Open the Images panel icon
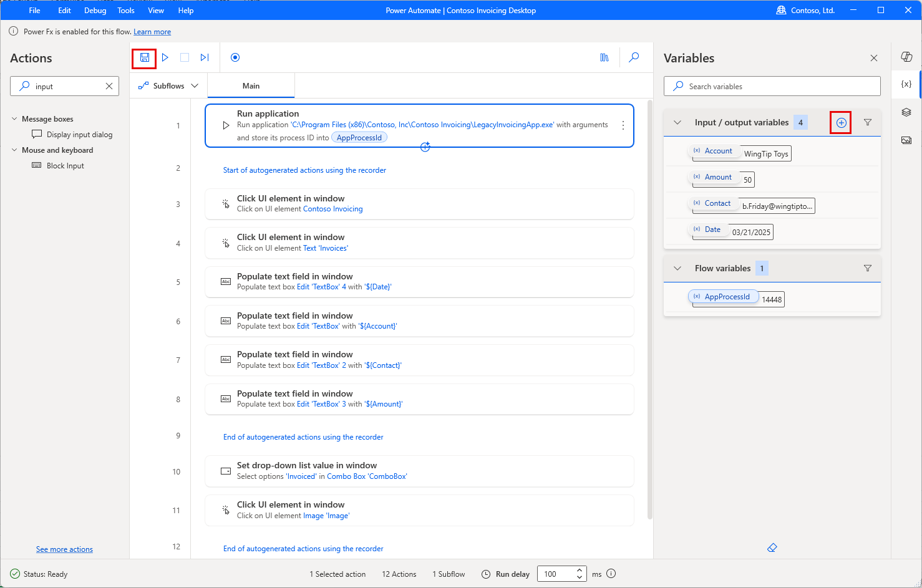 pyautogui.click(x=906, y=140)
